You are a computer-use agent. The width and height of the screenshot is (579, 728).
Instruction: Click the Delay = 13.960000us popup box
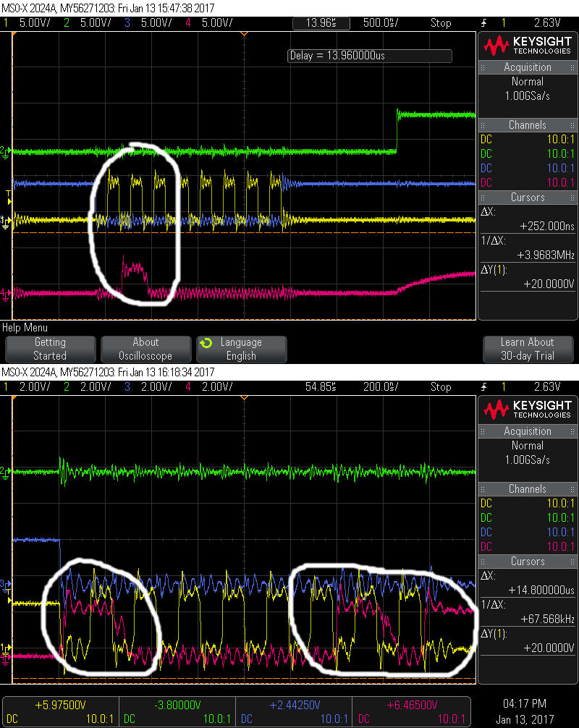pos(369,56)
